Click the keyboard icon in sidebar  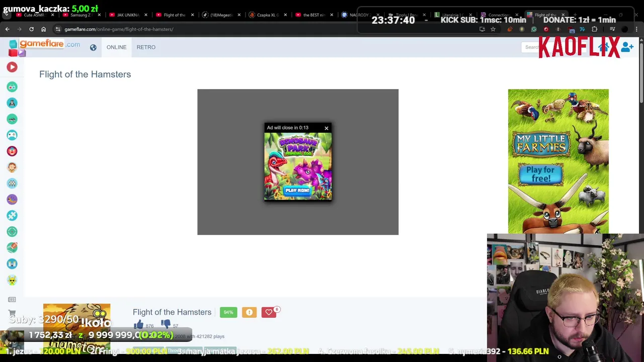click(12, 300)
